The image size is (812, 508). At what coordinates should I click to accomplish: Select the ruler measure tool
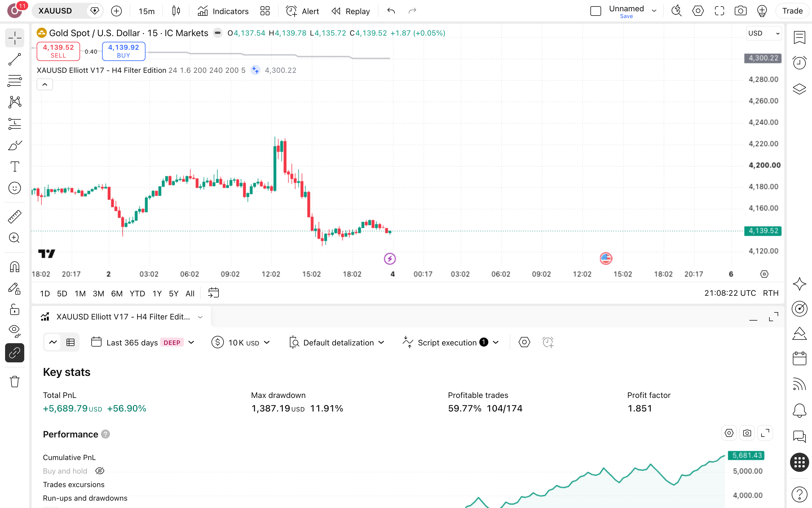coord(14,217)
